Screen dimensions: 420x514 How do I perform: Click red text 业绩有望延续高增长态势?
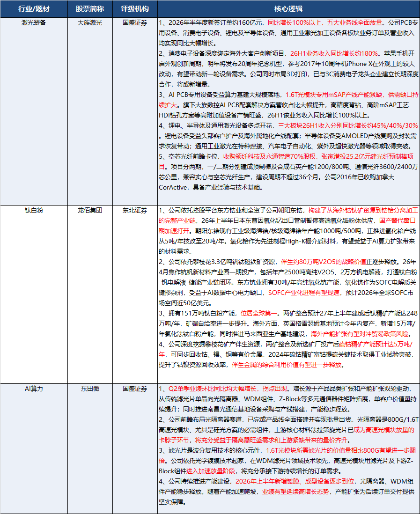pos(295,492)
